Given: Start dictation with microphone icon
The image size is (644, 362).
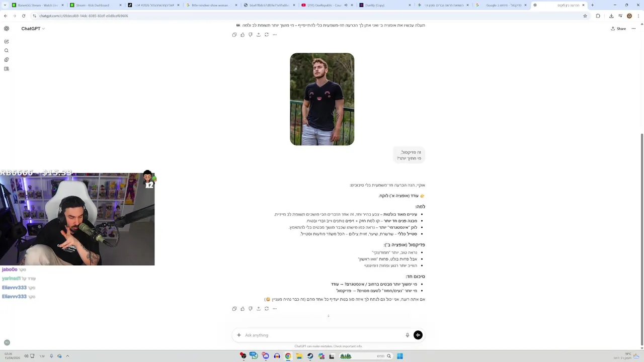Looking at the screenshot, I should click(408, 335).
